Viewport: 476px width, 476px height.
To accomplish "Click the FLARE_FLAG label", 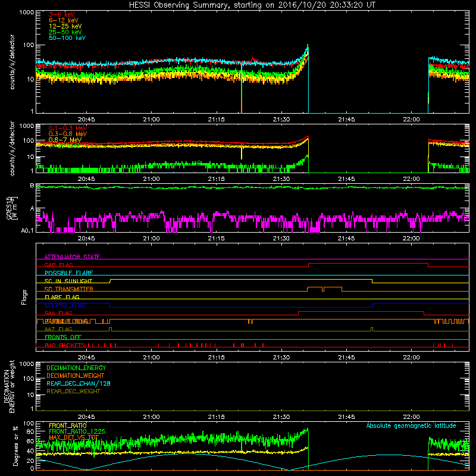I will tap(62, 297).
